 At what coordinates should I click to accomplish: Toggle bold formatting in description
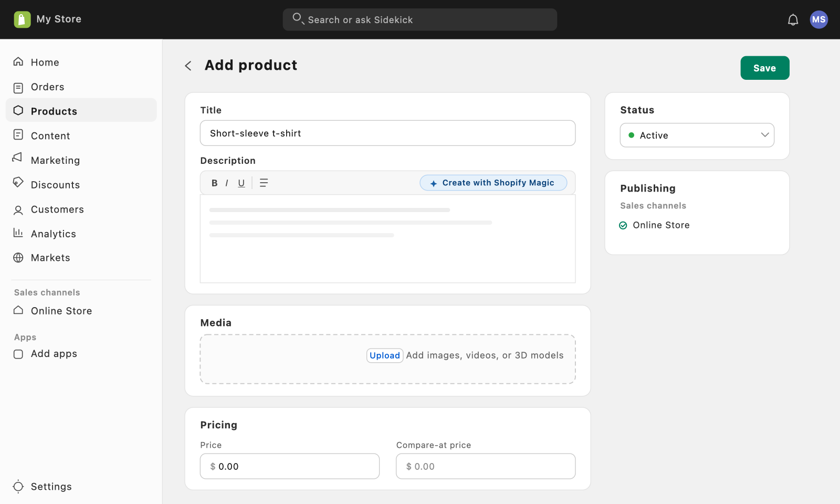coord(214,183)
